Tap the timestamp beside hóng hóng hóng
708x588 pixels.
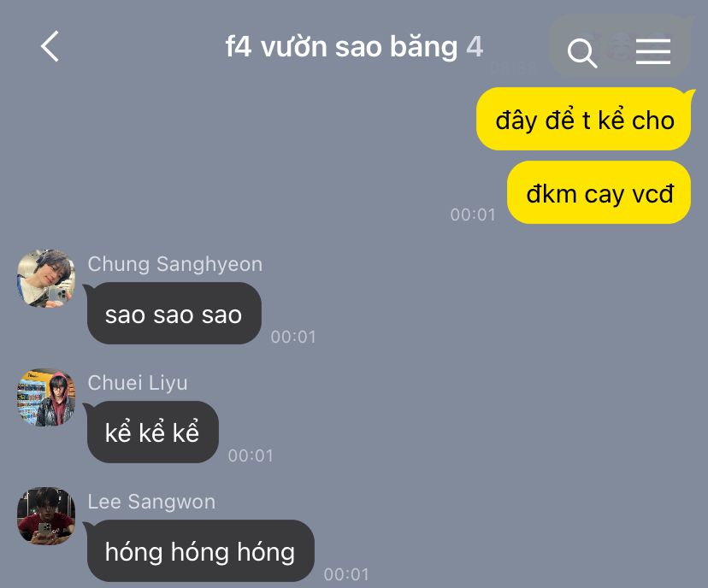pos(346,574)
